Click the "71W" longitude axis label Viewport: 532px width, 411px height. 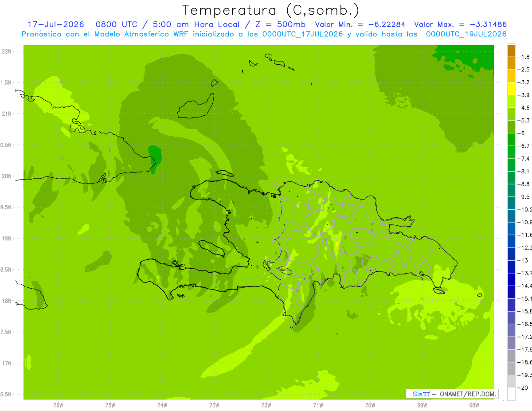click(318, 405)
